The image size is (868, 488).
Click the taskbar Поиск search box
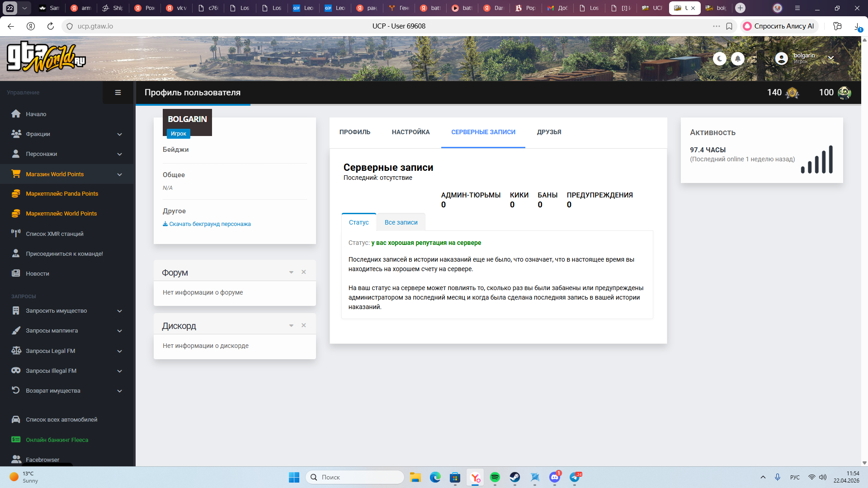[x=354, y=477]
